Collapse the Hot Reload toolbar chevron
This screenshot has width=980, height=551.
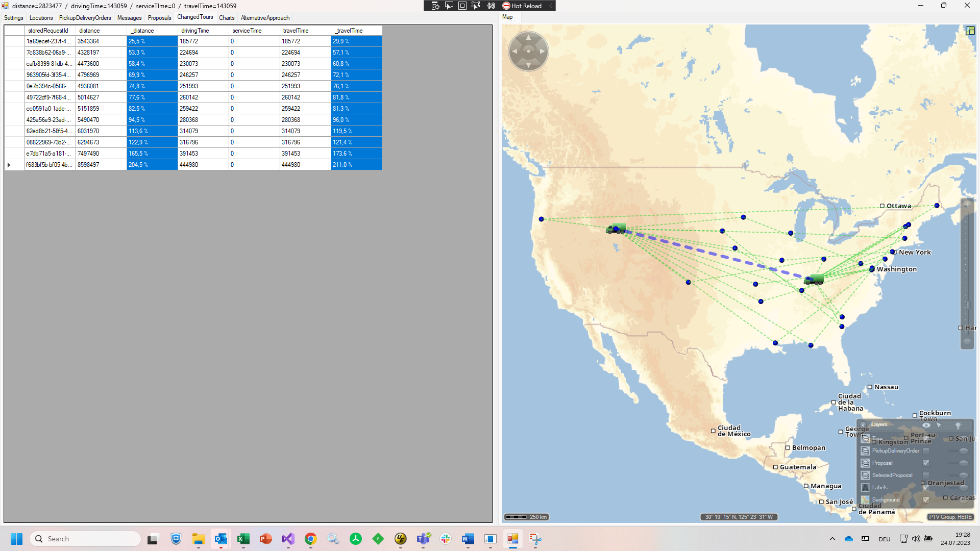(551, 6)
